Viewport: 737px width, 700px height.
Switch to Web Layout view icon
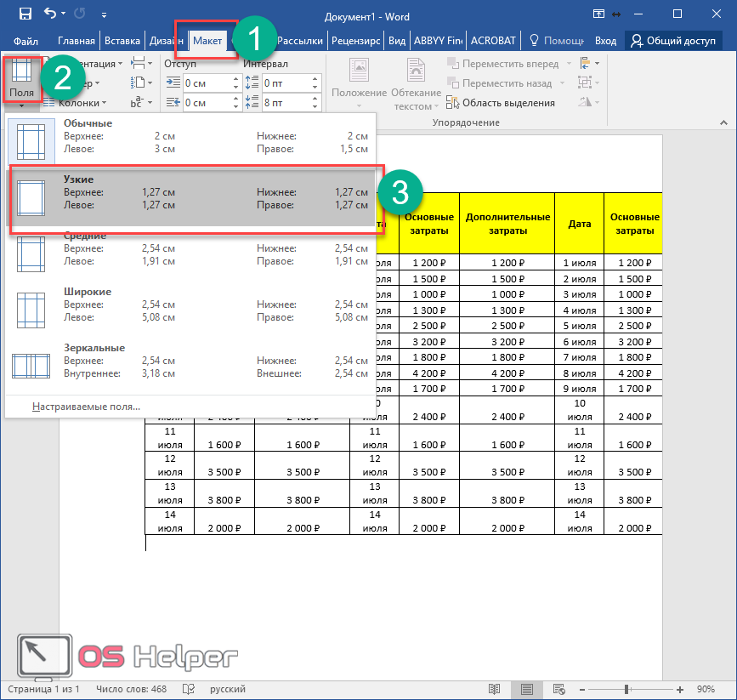pyautogui.click(x=558, y=688)
